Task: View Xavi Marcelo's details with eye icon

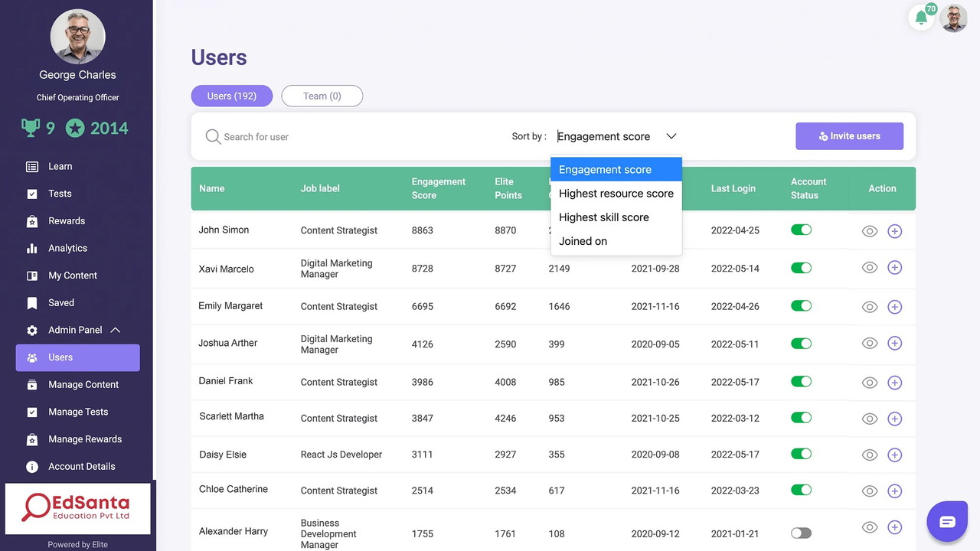Action: click(x=870, y=268)
